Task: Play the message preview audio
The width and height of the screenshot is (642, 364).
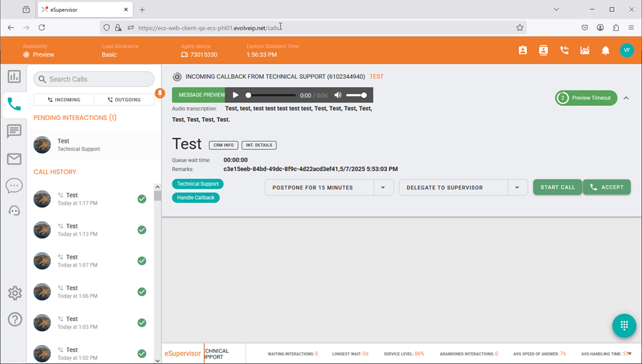Action: pyautogui.click(x=236, y=95)
